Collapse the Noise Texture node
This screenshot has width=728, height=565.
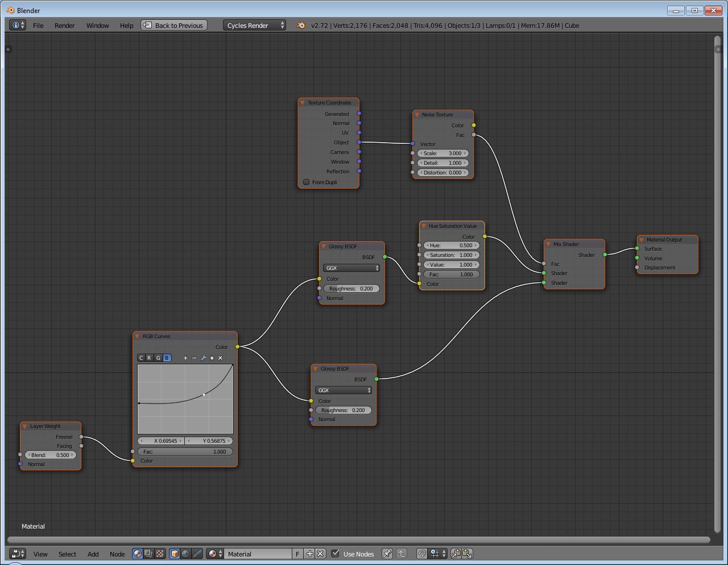click(416, 115)
